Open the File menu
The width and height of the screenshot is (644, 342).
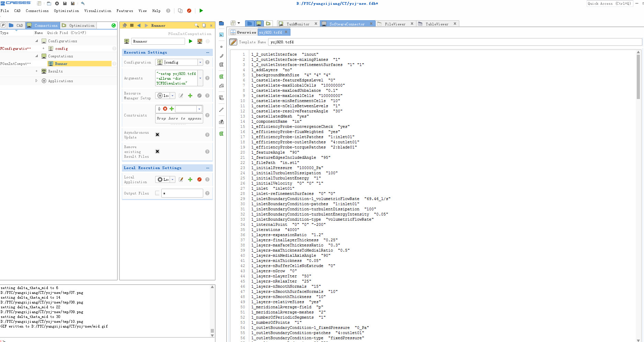tap(5, 11)
